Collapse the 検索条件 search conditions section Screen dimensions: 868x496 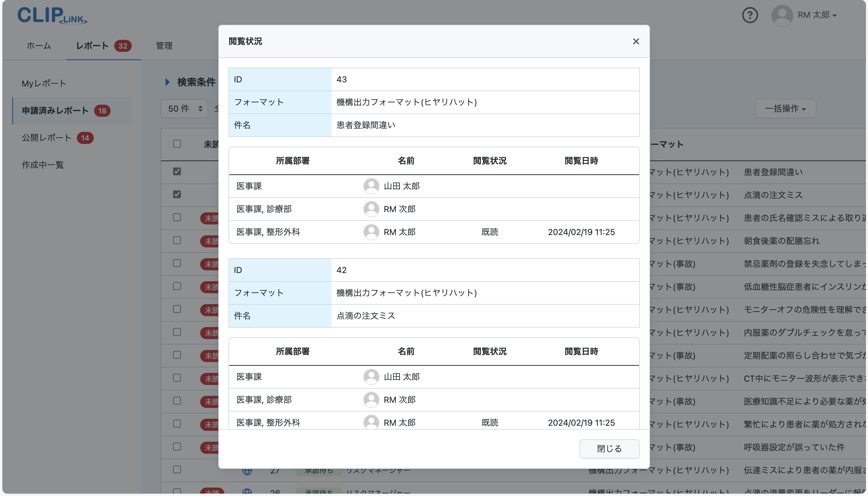click(x=167, y=82)
